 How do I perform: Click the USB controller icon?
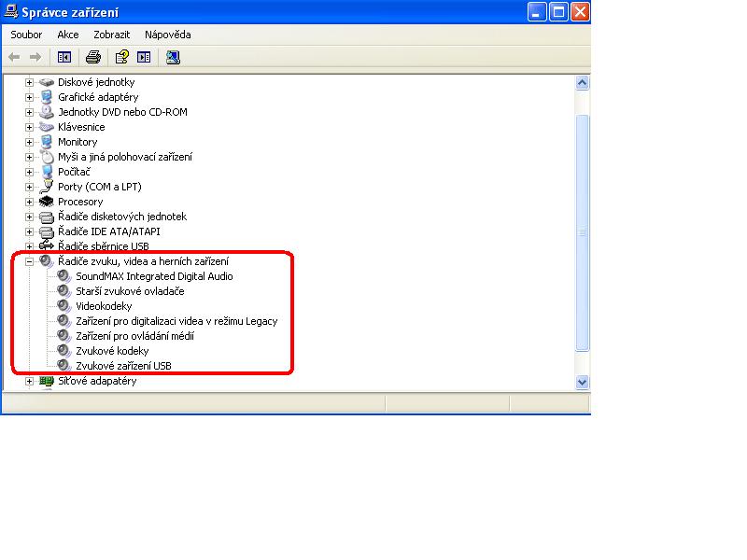pyautogui.click(x=47, y=245)
